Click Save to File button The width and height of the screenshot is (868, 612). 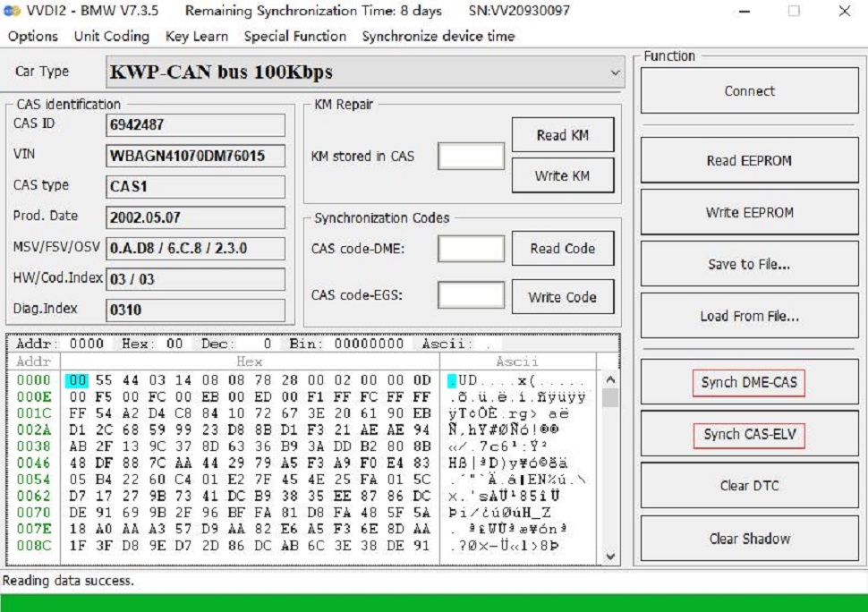[749, 265]
